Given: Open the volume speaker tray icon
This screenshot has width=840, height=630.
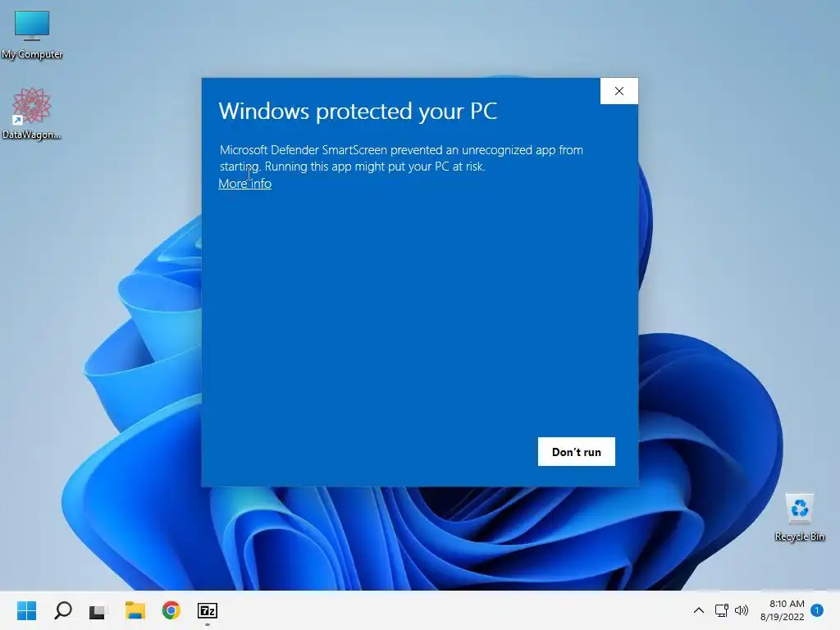Looking at the screenshot, I should (x=742, y=610).
